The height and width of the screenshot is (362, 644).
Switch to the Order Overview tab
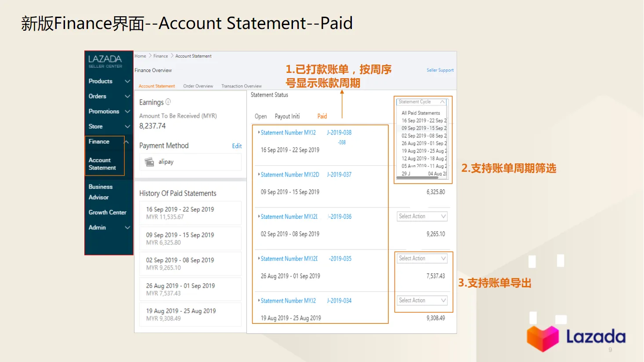click(198, 86)
